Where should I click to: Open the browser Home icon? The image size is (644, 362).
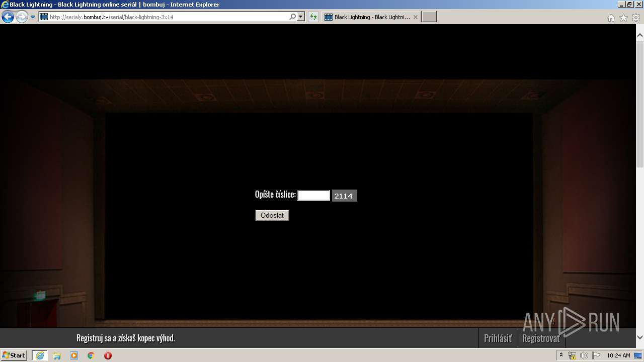click(611, 18)
